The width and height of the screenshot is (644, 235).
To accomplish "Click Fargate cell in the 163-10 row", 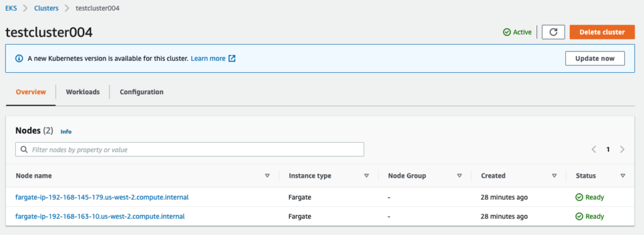I will tap(300, 216).
